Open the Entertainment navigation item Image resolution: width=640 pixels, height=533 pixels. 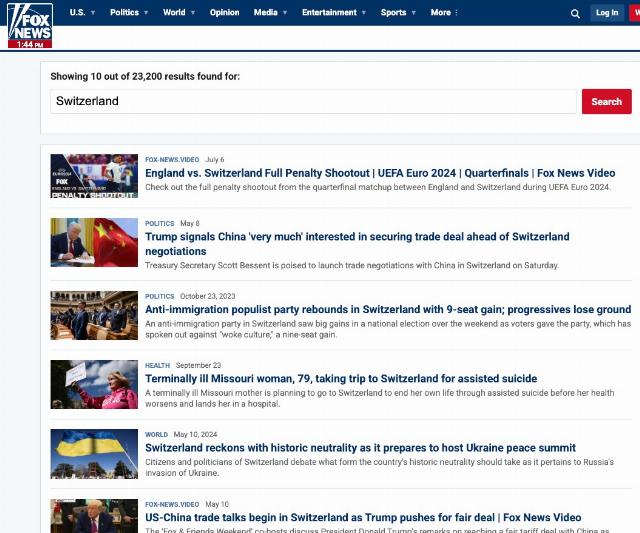(329, 12)
